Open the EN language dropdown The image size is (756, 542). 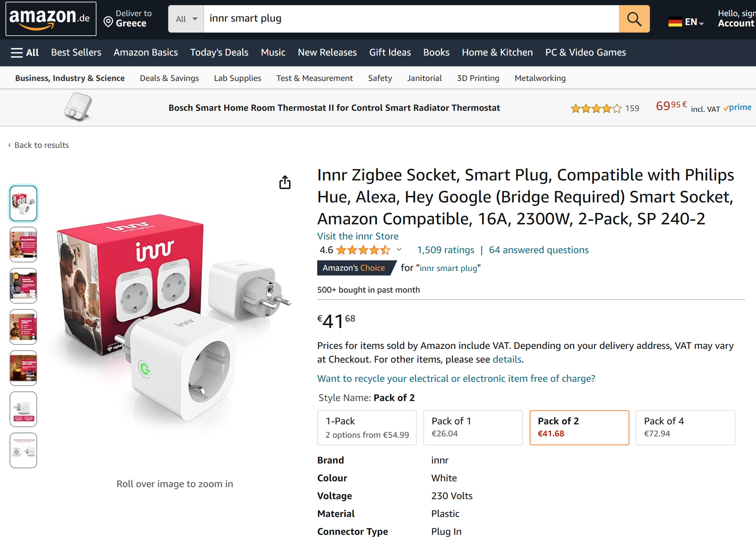click(694, 22)
